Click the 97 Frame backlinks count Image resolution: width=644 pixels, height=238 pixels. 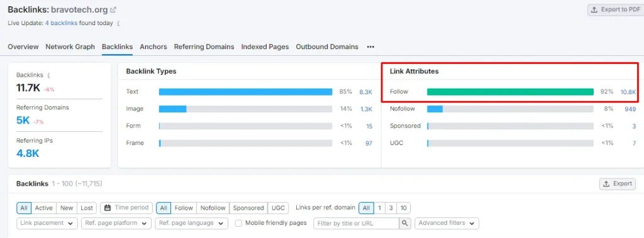click(x=369, y=143)
